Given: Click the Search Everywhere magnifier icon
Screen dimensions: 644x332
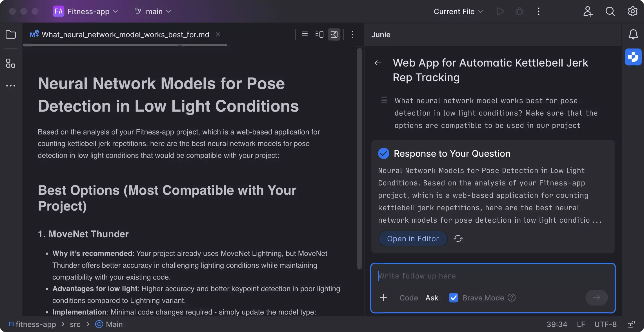Looking at the screenshot, I should [610, 12].
